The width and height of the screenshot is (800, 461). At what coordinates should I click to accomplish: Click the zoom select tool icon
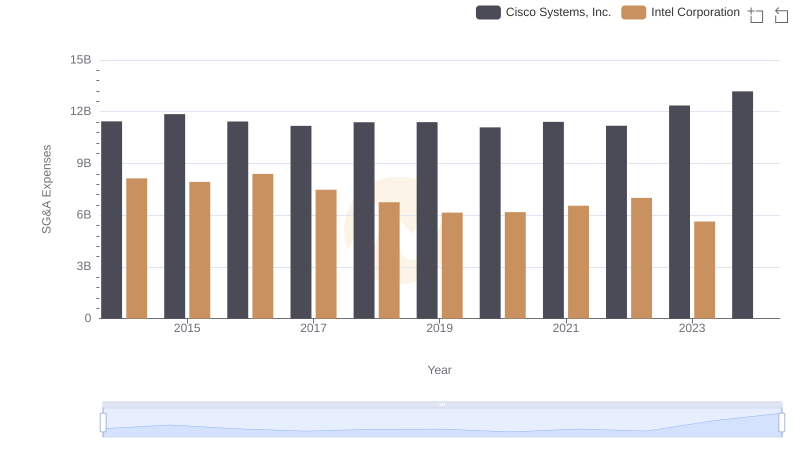pyautogui.click(x=756, y=15)
